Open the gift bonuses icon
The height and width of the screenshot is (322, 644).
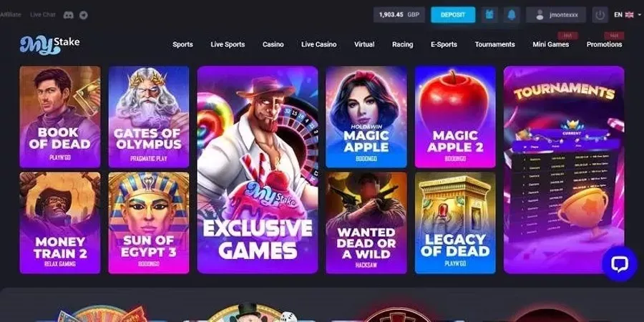coord(489,15)
